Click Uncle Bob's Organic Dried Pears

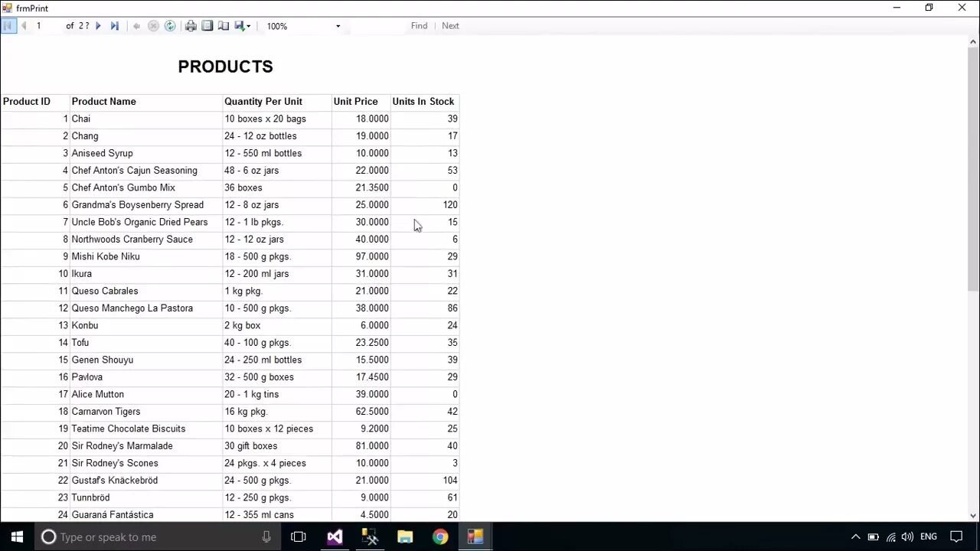click(x=145, y=222)
